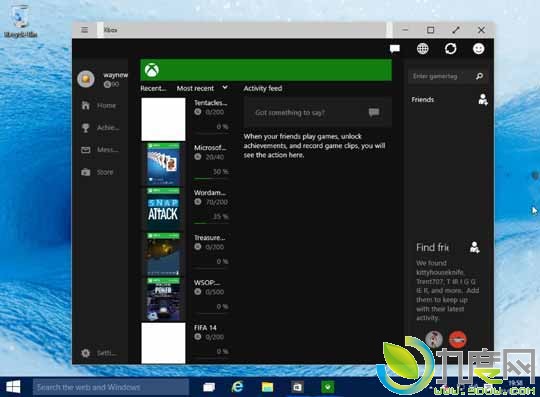The width and height of the screenshot is (540, 397).
Task: Click the red suggested friend avatar
Action: [x=458, y=339]
